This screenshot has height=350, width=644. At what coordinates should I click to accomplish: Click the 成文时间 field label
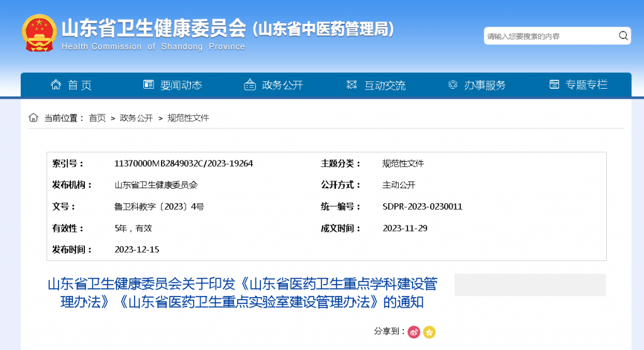click(340, 229)
